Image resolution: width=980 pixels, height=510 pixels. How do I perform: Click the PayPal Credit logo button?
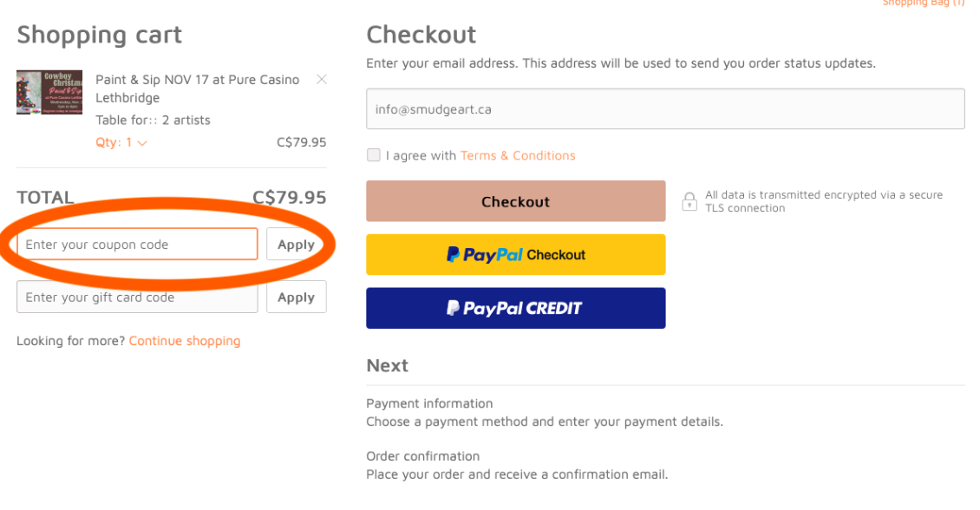coord(516,308)
